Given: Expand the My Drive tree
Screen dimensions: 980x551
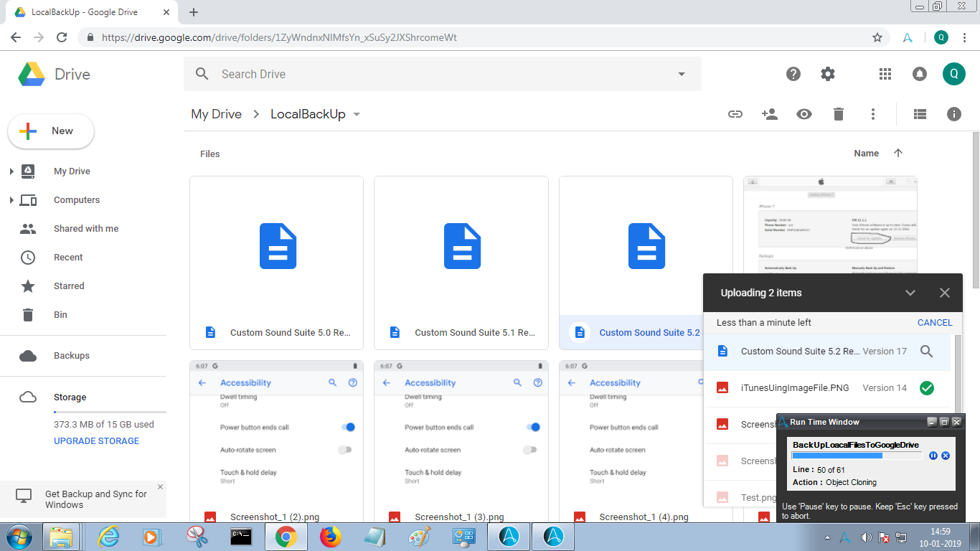Looking at the screenshot, I should click(11, 171).
